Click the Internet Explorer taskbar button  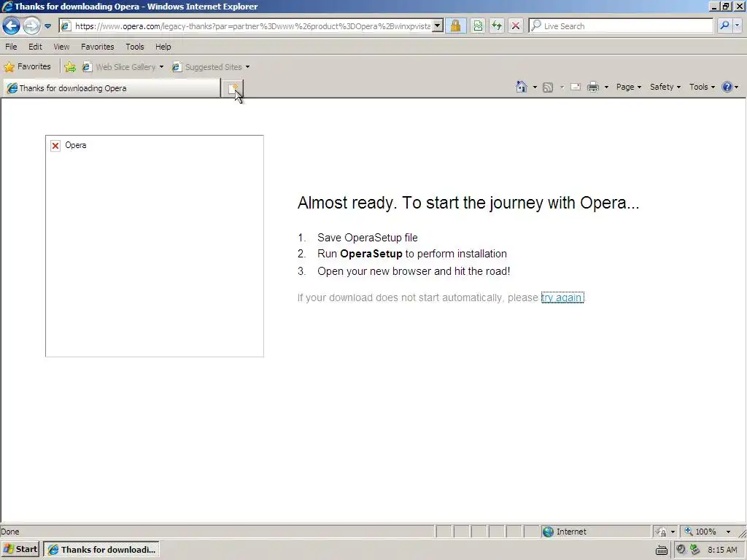(101, 550)
